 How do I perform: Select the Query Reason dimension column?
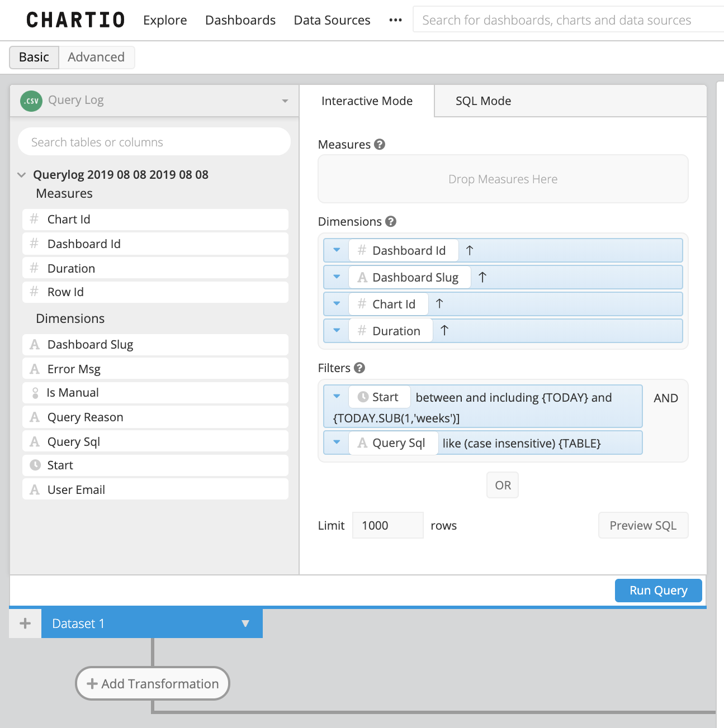(x=155, y=417)
